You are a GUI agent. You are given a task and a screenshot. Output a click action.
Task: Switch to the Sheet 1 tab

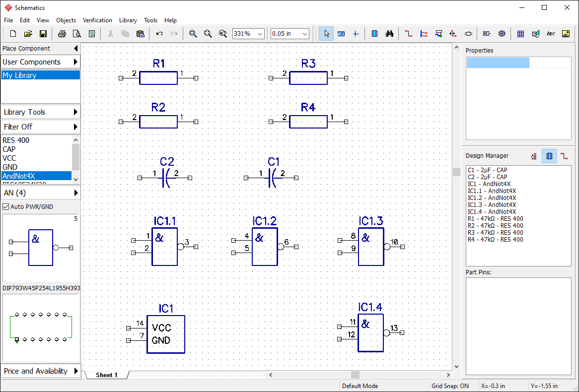(107, 375)
